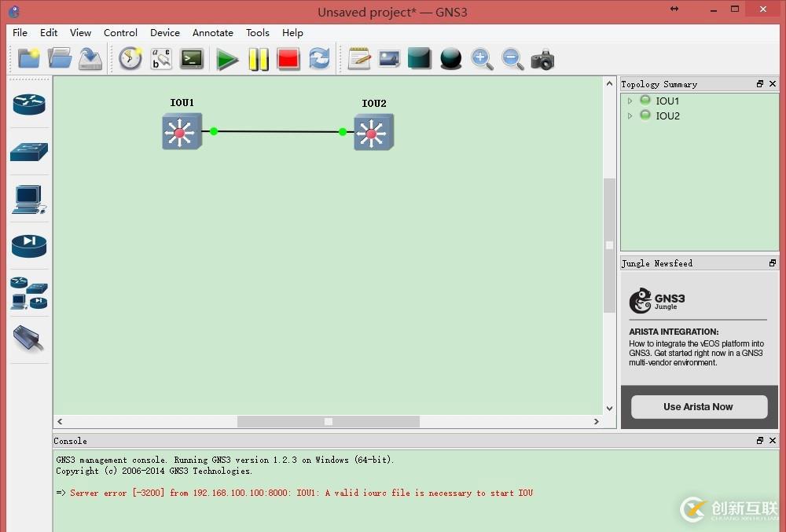The image size is (786, 532).
Task: Select the add a link cable tool
Action: point(29,338)
